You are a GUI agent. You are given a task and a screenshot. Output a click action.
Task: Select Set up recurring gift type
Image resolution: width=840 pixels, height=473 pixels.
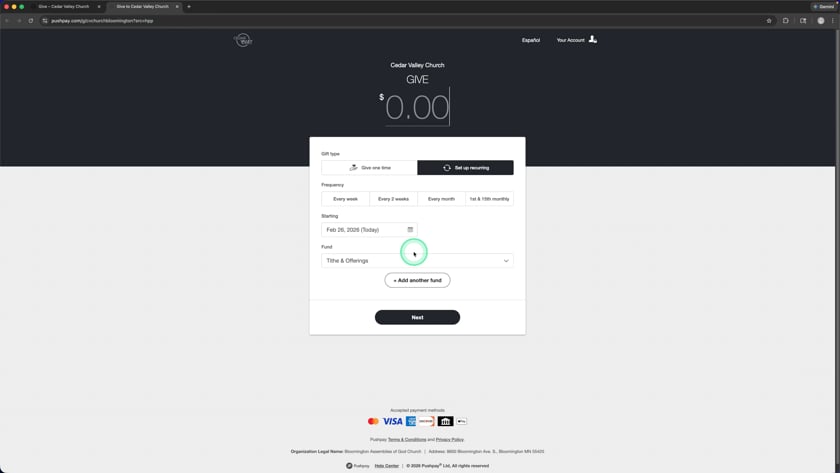[x=466, y=168]
